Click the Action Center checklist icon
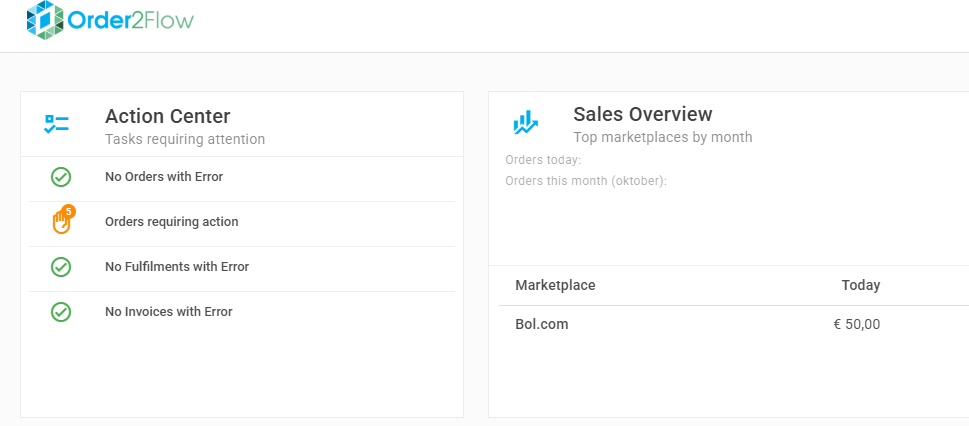 (x=57, y=124)
